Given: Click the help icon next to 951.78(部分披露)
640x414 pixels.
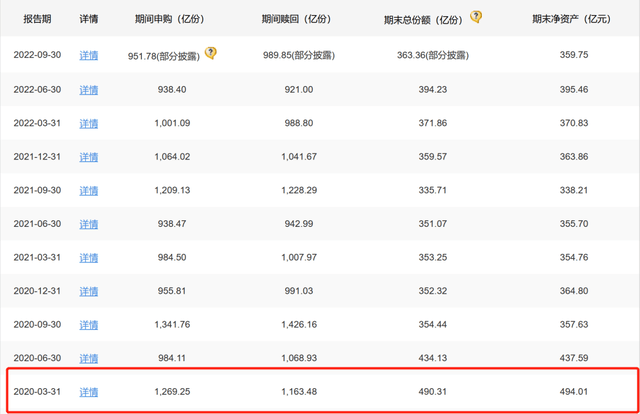Looking at the screenshot, I should 211,53.
